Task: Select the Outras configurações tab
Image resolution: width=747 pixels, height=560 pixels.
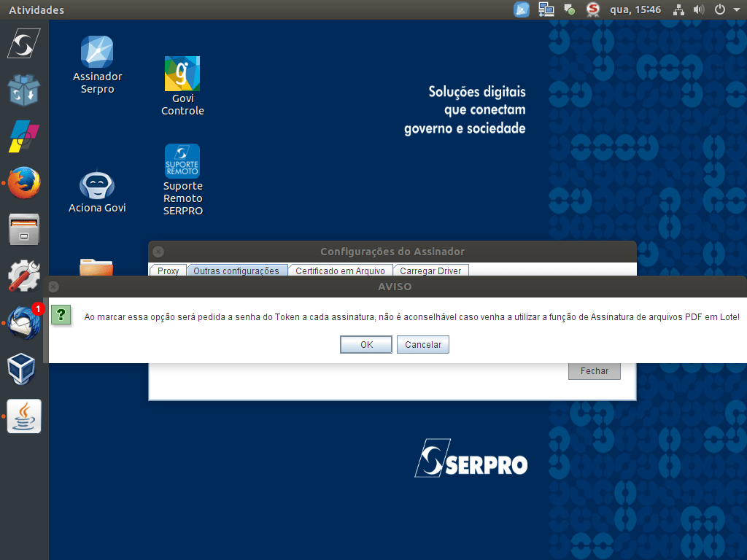Action: coord(236,271)
